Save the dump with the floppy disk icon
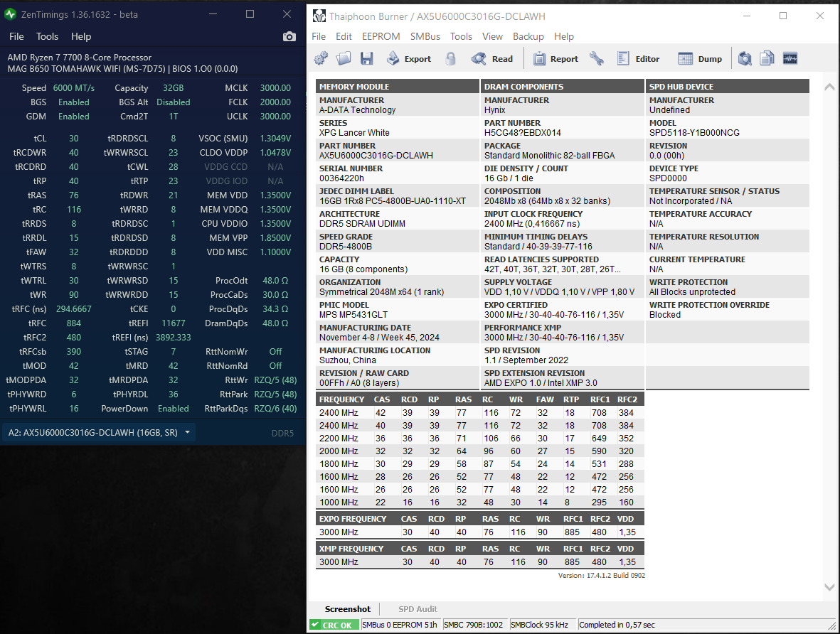The image size is (840, 634). (366, 58)
